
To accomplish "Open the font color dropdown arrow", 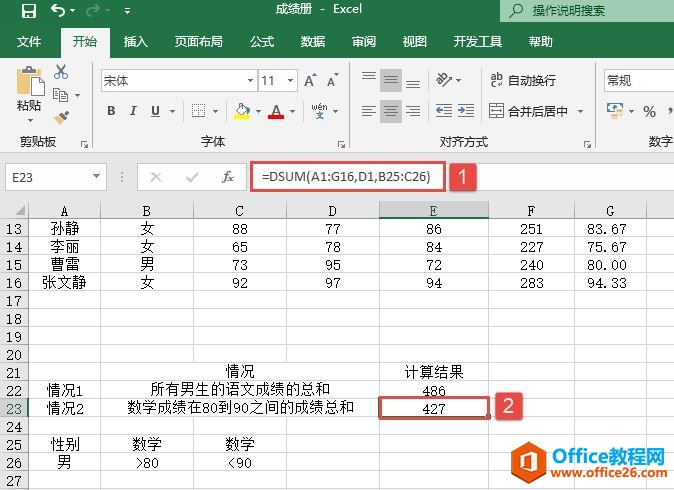I will point(292,111).
